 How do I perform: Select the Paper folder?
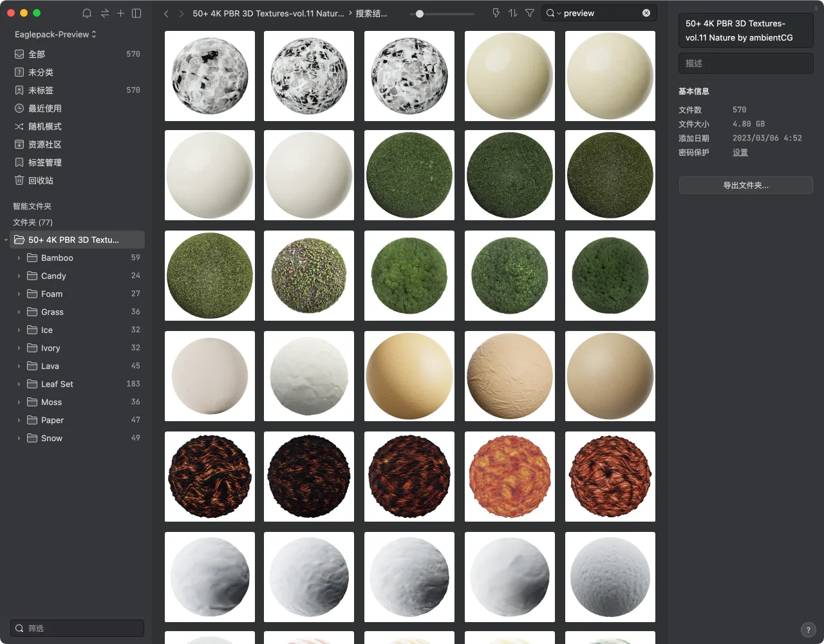coord(77,420)
